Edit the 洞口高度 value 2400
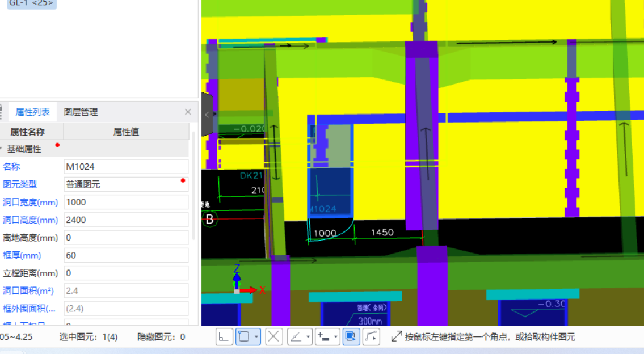The width and height of the screenshot is (644, 354). coord(126,220)
